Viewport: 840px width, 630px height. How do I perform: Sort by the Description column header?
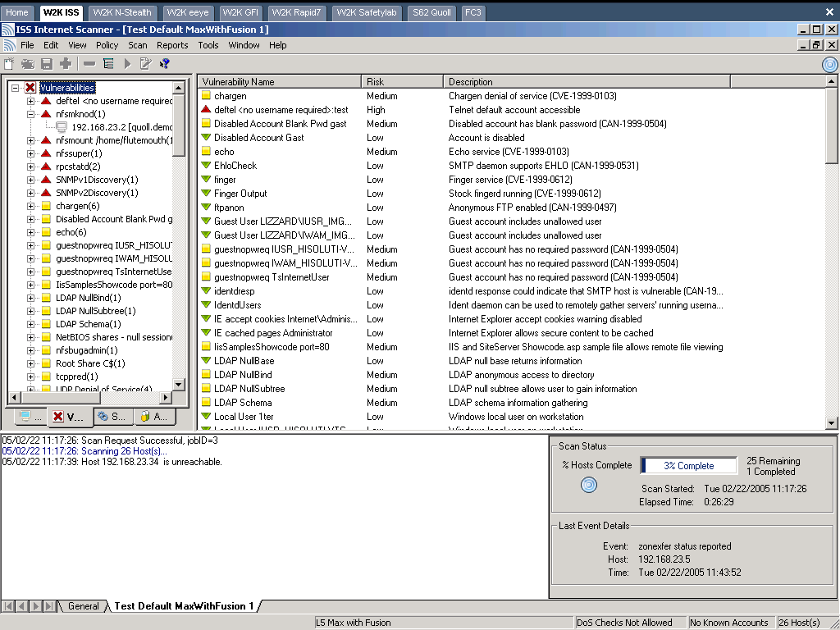coord(587,81)
